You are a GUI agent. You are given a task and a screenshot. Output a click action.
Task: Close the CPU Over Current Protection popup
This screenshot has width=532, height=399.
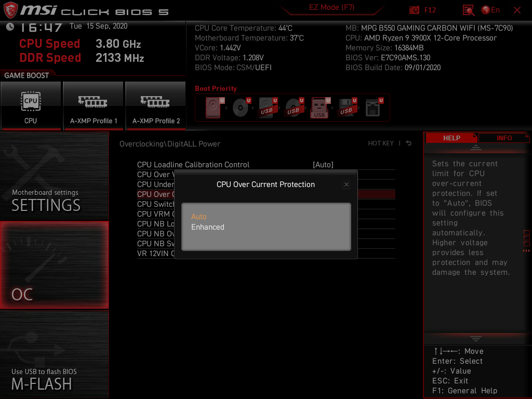(x=346, y=184)
